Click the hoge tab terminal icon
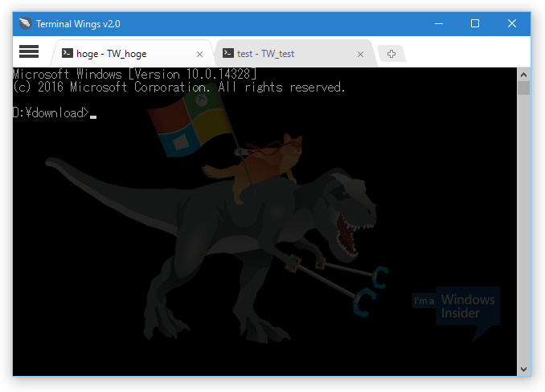 click(x=67, y=53)
